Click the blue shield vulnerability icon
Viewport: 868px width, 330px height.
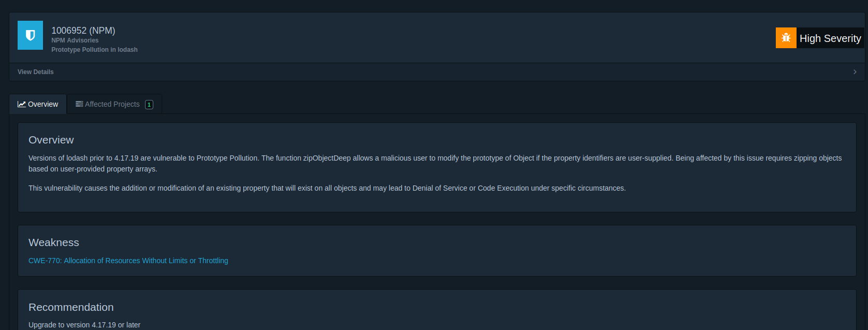click(x=30, y=35)
